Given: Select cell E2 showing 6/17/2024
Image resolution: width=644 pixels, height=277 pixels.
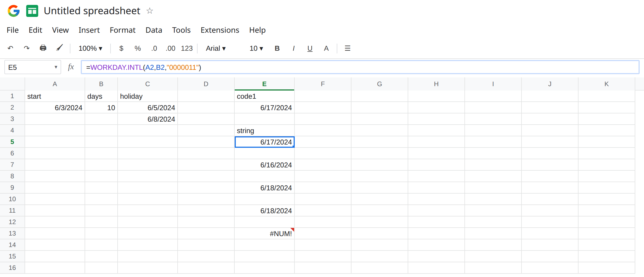Looking at the screenshot, I should coord(264,108).
